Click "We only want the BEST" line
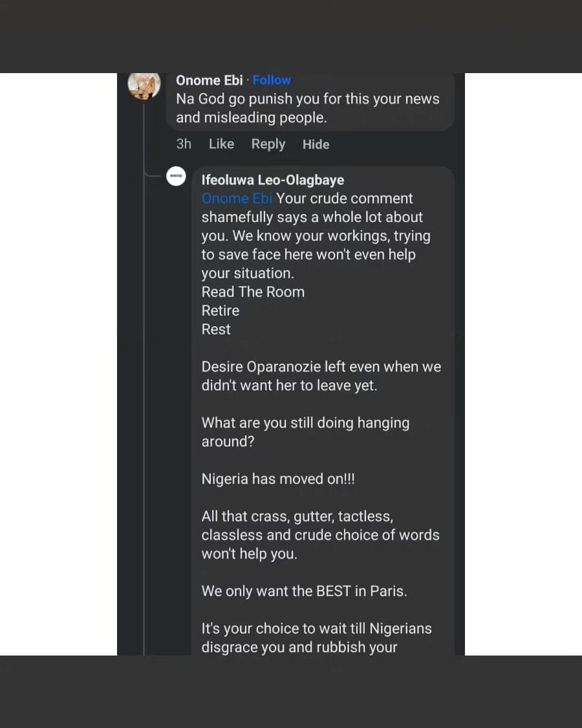Viewport: 582px width, 728px height. click(304, 591)
